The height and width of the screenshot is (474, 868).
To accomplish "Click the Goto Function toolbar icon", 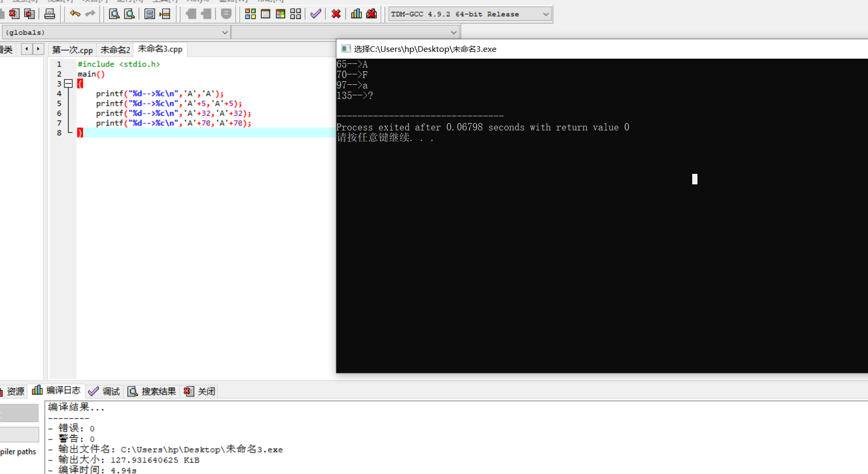I will click(x=150, y=14).
